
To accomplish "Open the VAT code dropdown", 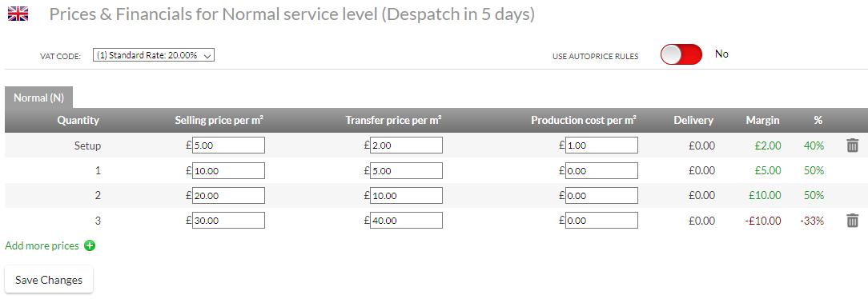I will point(153,55).
